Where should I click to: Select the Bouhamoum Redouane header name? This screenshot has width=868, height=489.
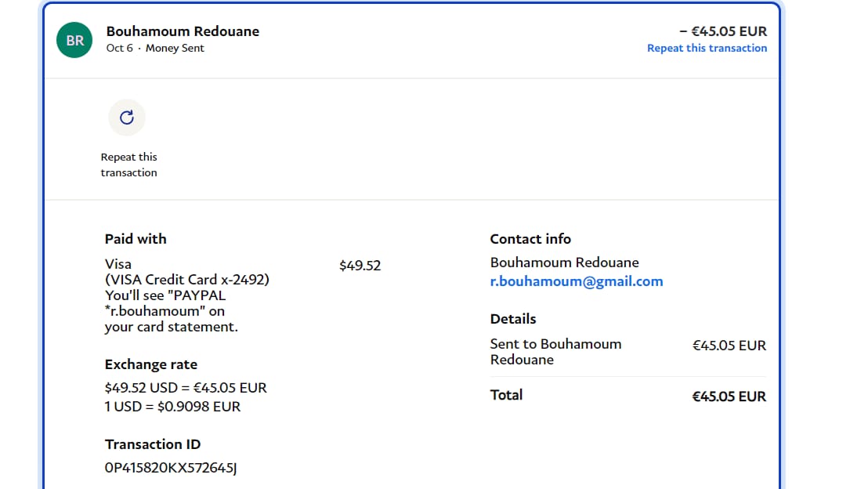click(x=183, y=31)
